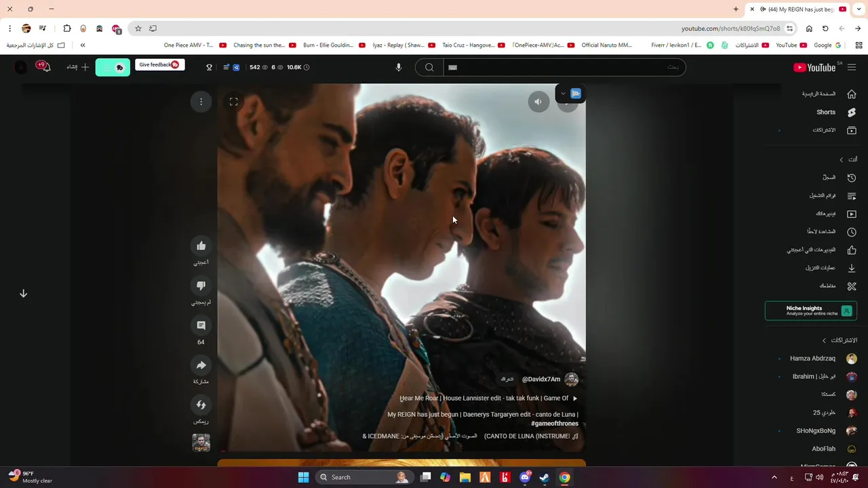
Task: Open the short's three-dot more options
Action: 201,102
